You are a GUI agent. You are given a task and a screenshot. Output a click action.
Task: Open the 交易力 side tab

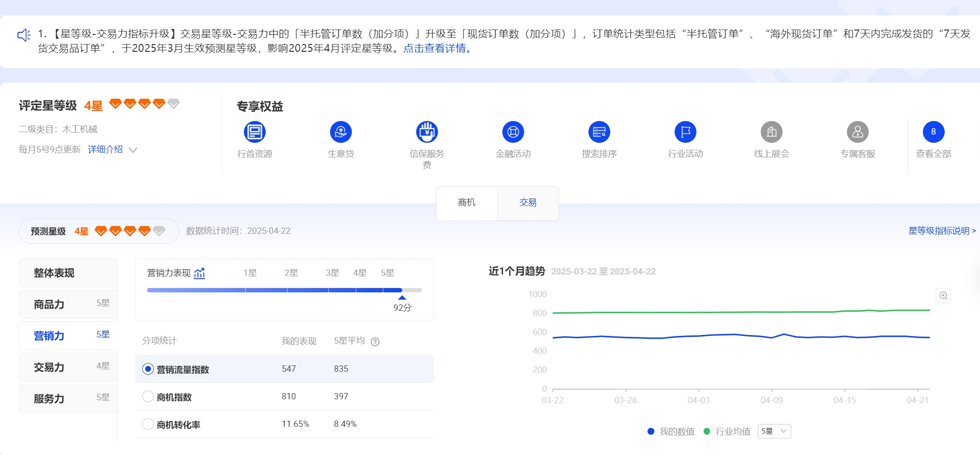68,367
